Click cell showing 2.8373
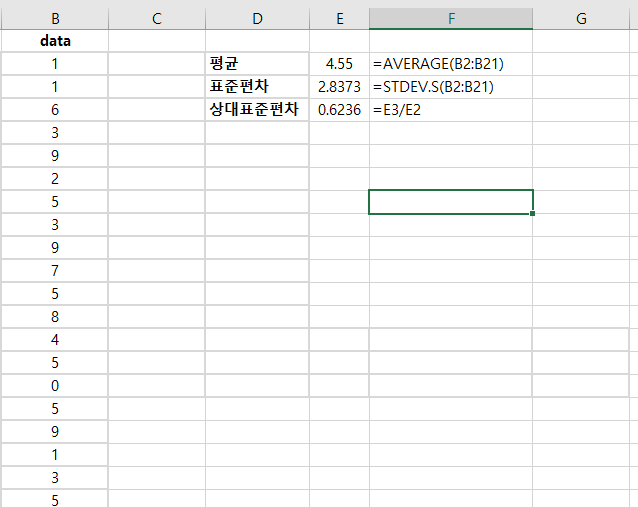 339,86
